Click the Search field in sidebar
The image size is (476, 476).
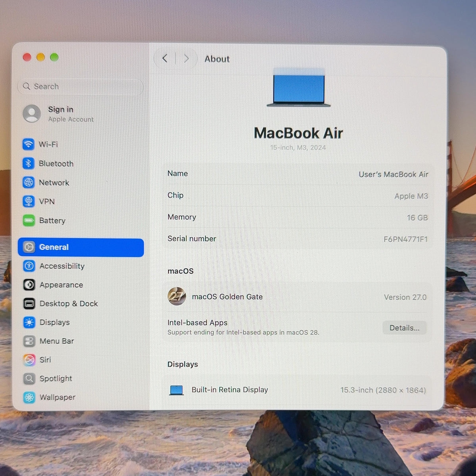(x=81, y=86)
